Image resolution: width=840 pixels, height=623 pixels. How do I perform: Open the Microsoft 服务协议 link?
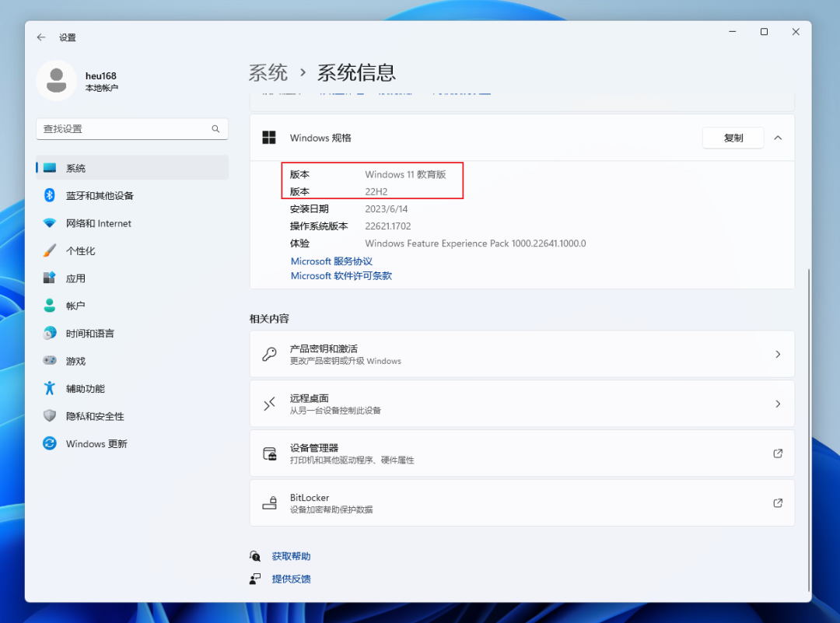[331, 261]
